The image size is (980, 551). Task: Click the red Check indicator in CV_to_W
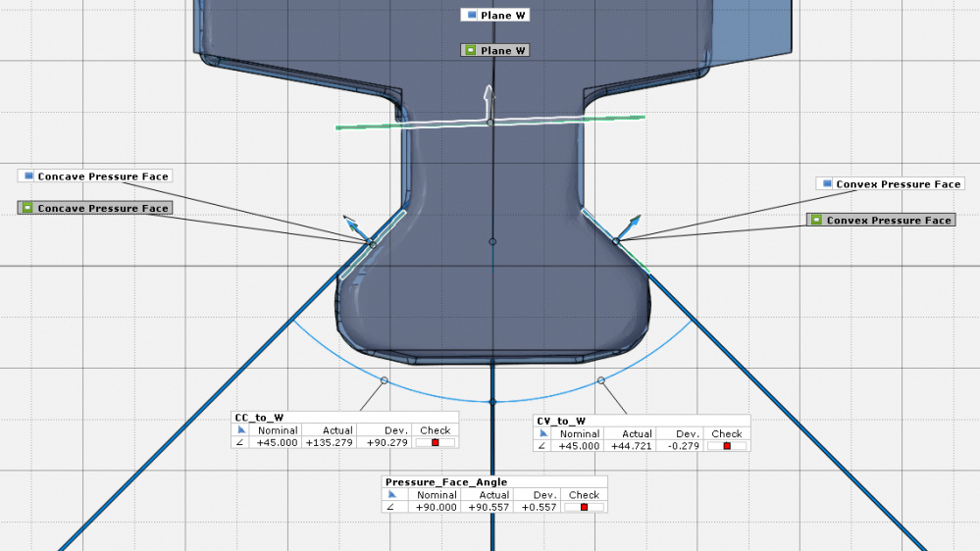coord(727,446)
